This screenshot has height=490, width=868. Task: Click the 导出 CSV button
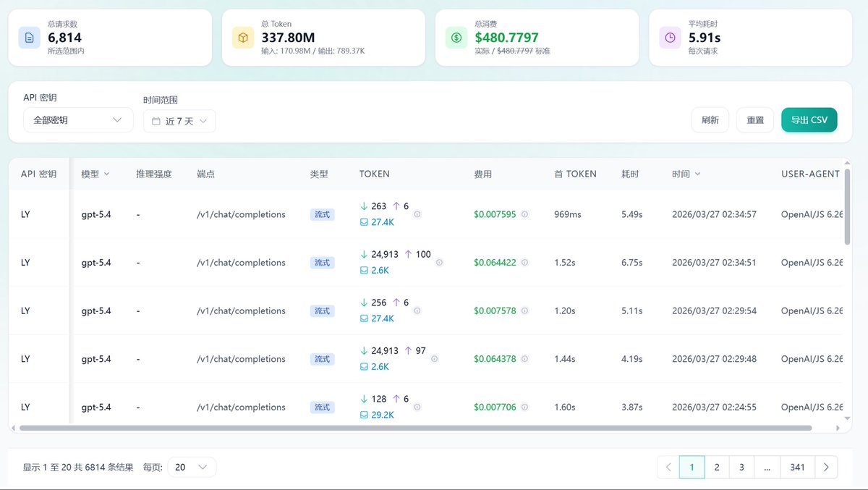click(x=809, y=120)
